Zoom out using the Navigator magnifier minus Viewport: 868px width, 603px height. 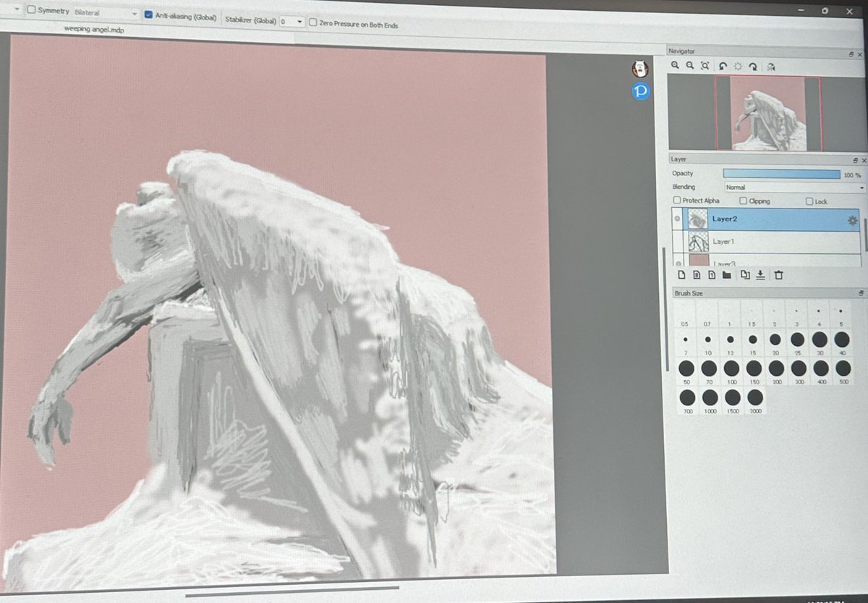[x=690, y=65]
